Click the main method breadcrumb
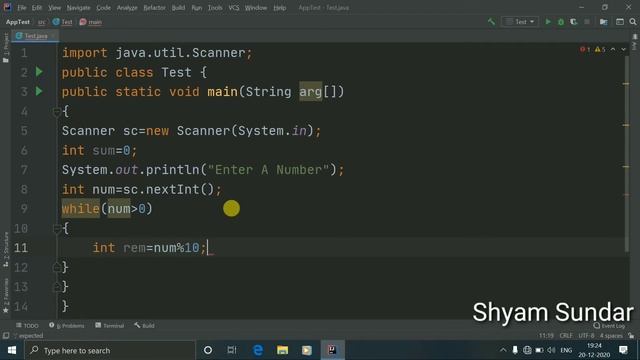Image resolution: width=640 pixels, height=360 pixels. click(91, 22)
